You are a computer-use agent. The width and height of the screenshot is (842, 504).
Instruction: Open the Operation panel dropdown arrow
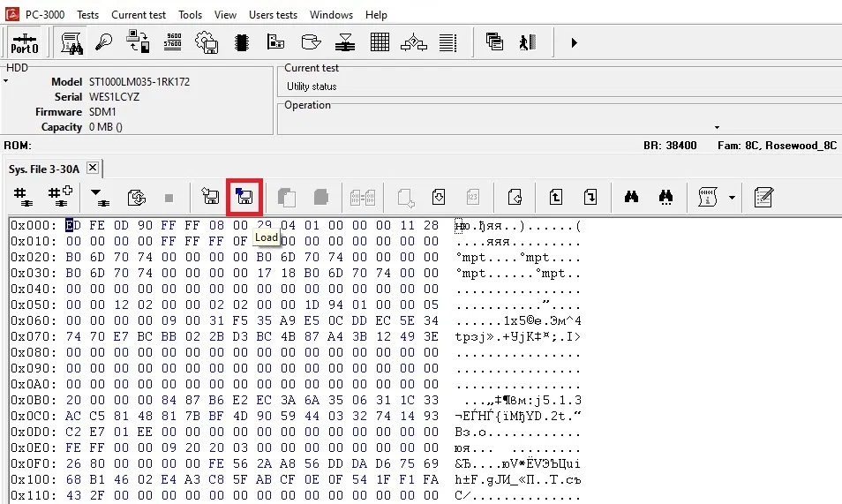(717, 127)
